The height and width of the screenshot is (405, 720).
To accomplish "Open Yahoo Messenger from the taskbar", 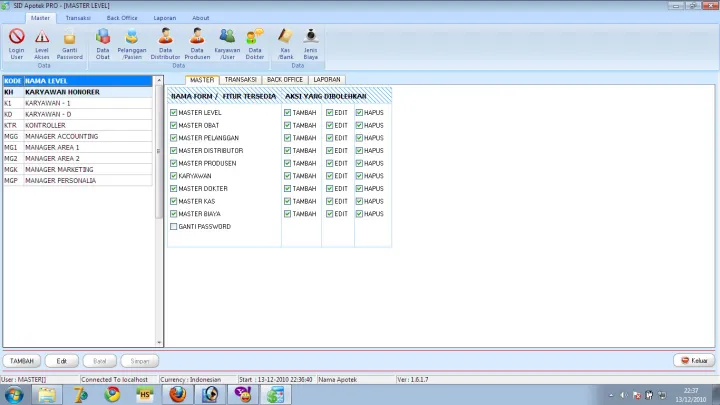I will click(243, 394).
